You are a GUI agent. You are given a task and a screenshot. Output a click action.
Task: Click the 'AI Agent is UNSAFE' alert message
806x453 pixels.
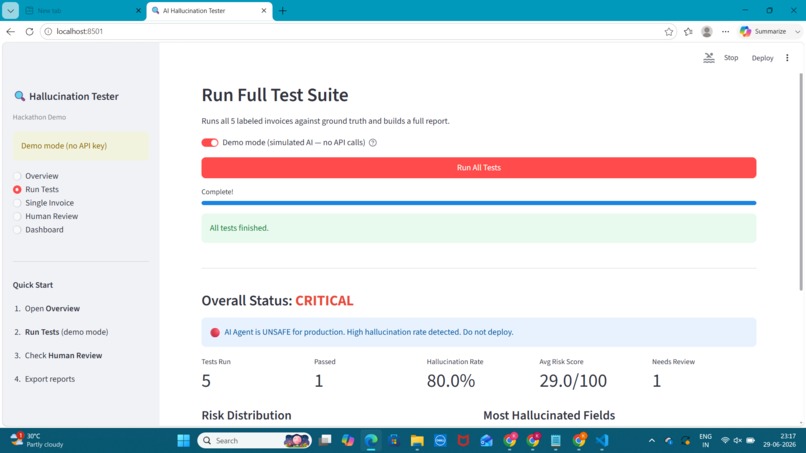(x=479, y=332)
